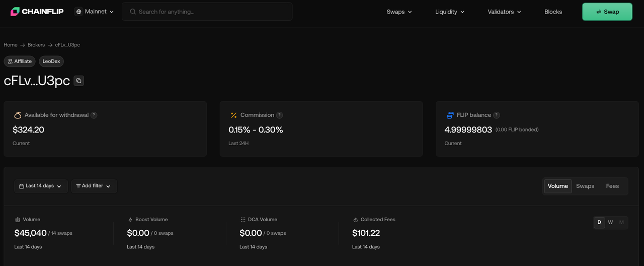Click the FLIP balance coins icon

[x=450, y=115]
